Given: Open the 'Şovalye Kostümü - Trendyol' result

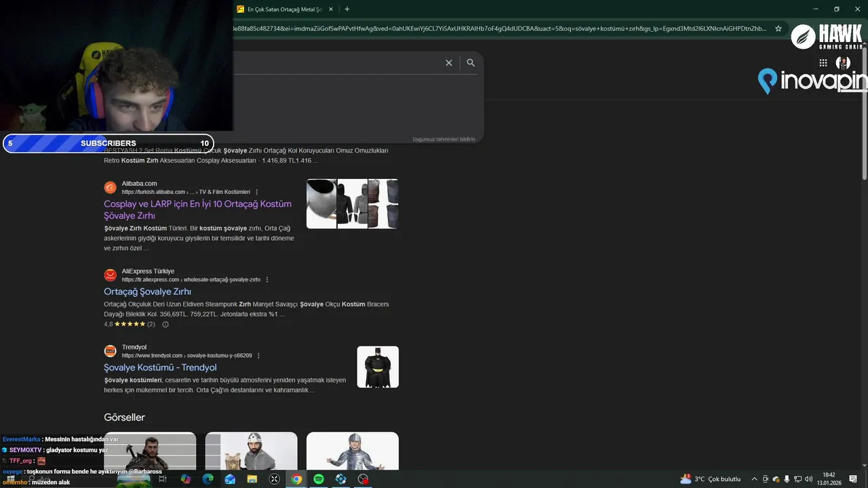Looking at the screenshot, I should tap(160, 367).
